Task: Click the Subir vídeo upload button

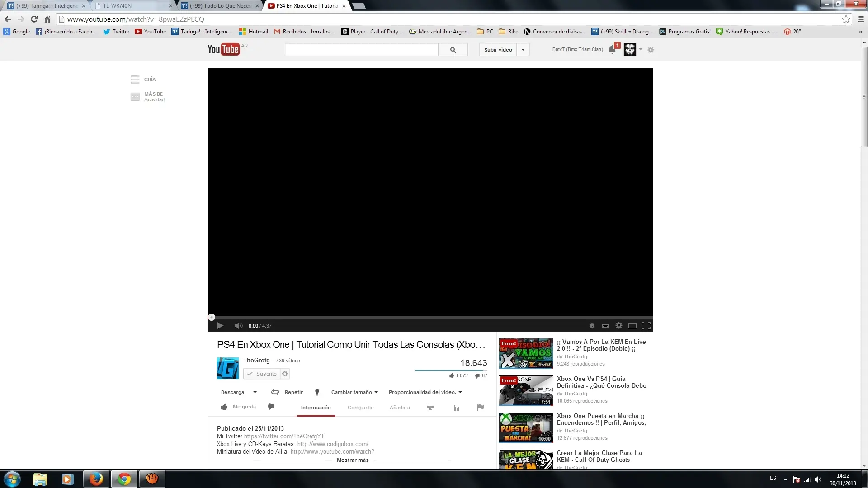Action: [x=498, y=50]
